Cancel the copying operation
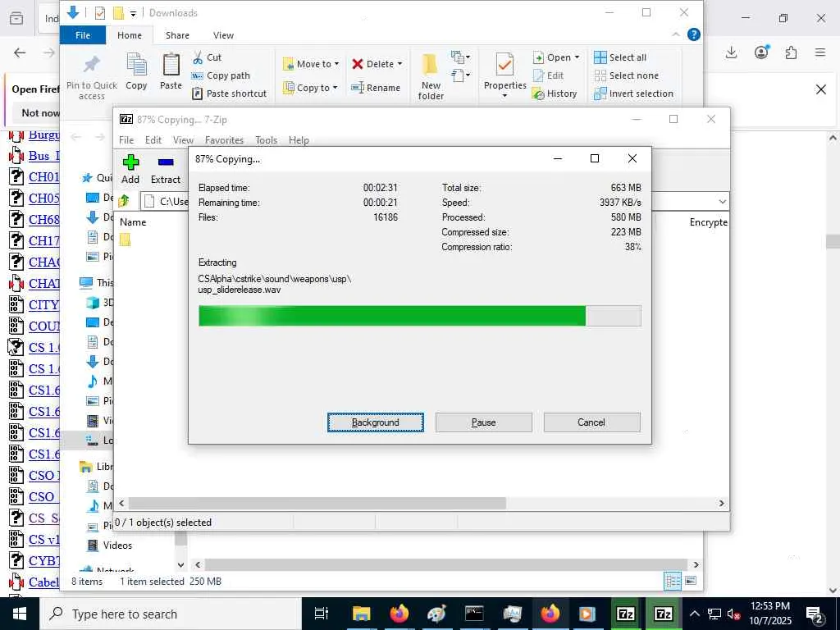This screenshot has height=630, width=840. coord(591,422)
